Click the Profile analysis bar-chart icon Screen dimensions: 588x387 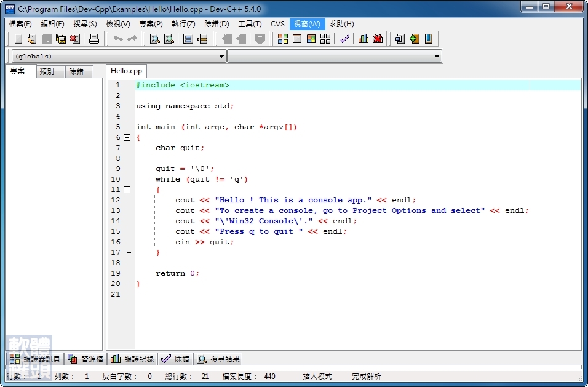364,39
